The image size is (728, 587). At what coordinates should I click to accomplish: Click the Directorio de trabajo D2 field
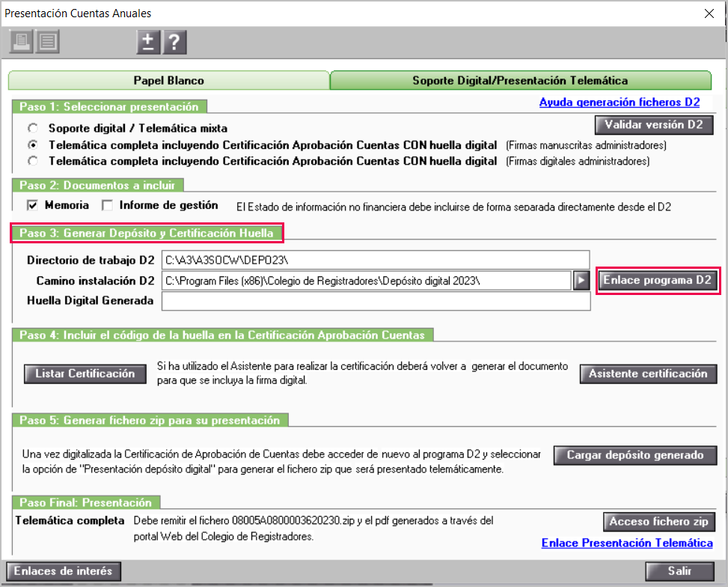(x=376, y=261)
